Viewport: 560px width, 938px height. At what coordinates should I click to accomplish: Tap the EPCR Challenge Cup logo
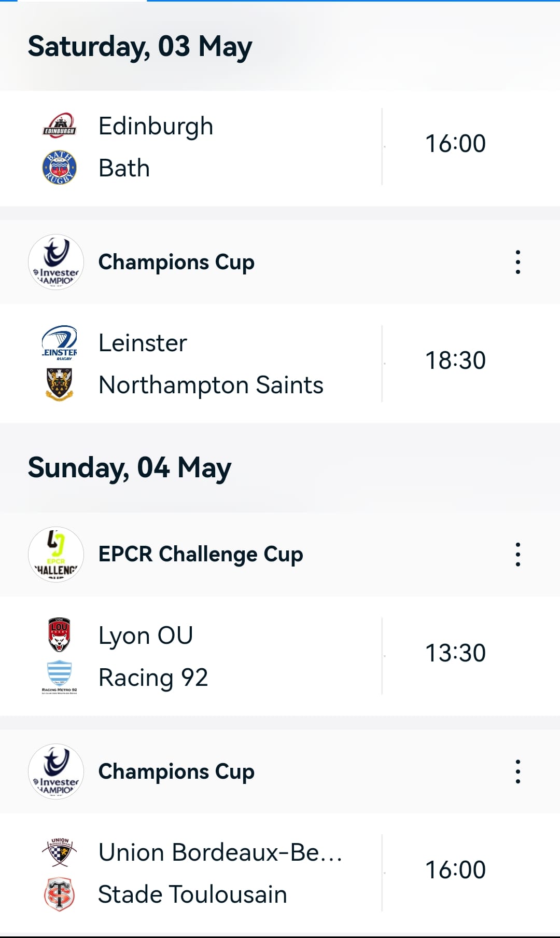[56, 554]
